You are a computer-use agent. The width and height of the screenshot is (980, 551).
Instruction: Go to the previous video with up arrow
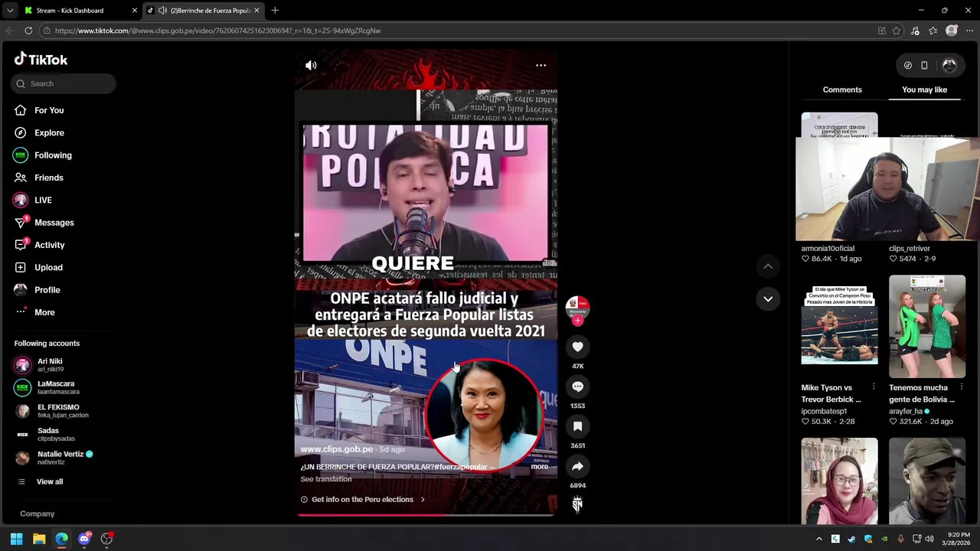click(x=768, y=266)
